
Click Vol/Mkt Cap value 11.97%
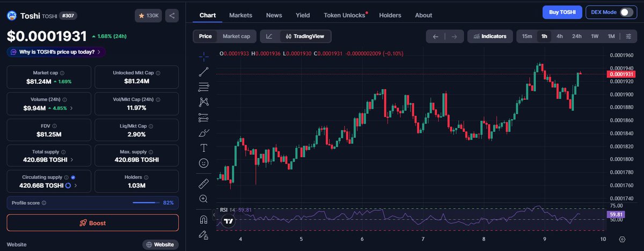(136, 108)
